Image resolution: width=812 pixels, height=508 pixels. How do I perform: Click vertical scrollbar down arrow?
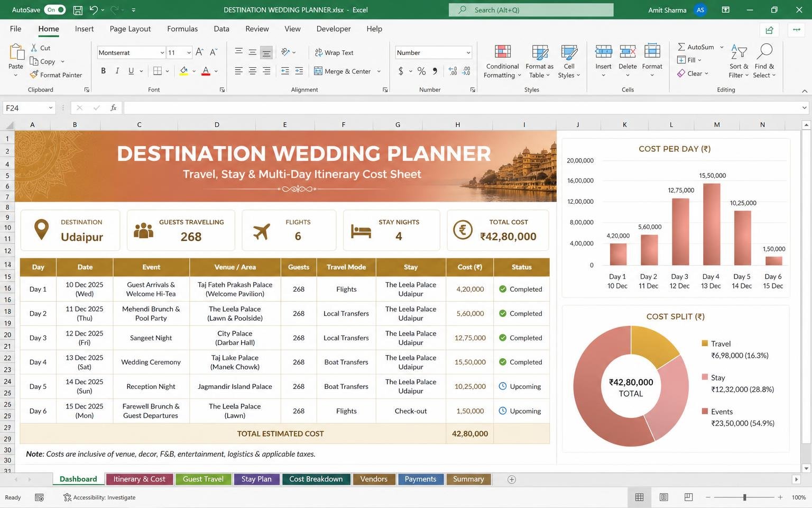point(806,468)
